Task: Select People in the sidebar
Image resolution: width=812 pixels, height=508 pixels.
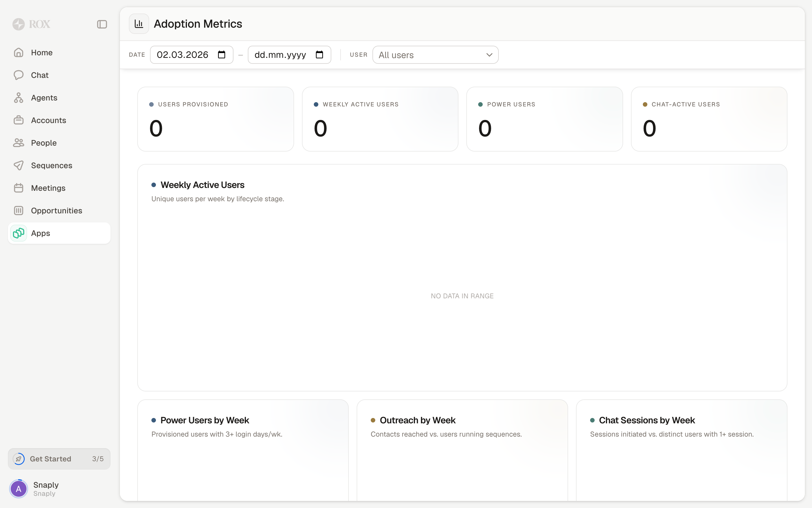Action: coord(59,143)
